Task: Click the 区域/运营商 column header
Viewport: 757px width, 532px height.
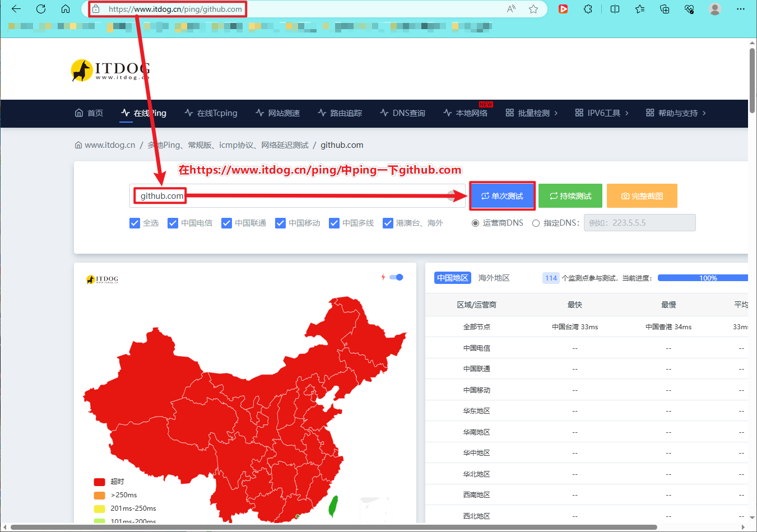Action: [477, 305]
